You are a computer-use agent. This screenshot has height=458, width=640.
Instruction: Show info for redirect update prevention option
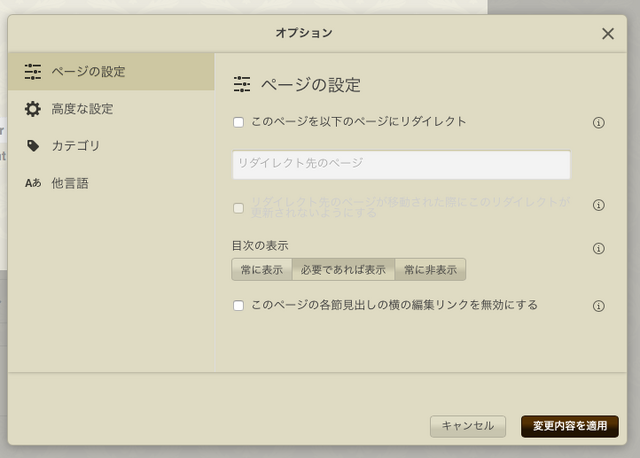click(598, 205)
